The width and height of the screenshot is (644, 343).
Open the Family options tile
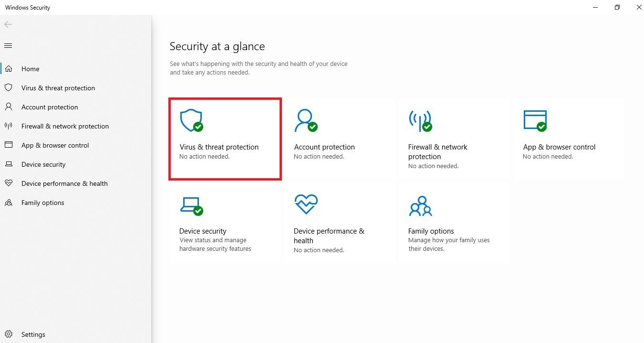click(x=454, y=222)
